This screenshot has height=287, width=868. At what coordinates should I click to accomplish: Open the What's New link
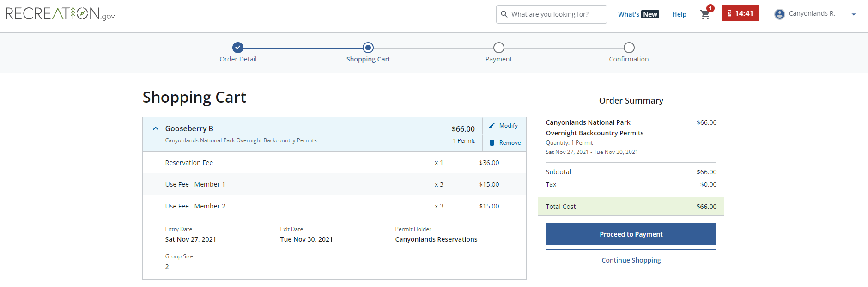(638, 14)
